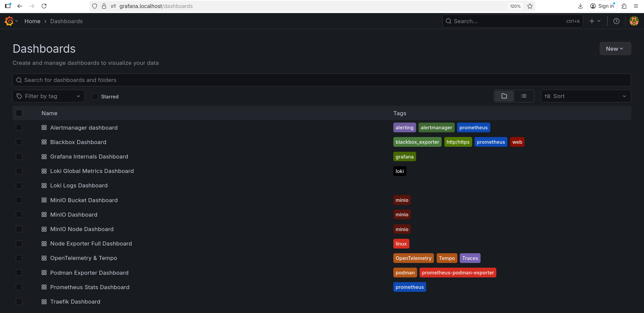644x313 pixels.
Task: Click the Node Exporter Full Dashboard icon
Action: click(44, 243)
